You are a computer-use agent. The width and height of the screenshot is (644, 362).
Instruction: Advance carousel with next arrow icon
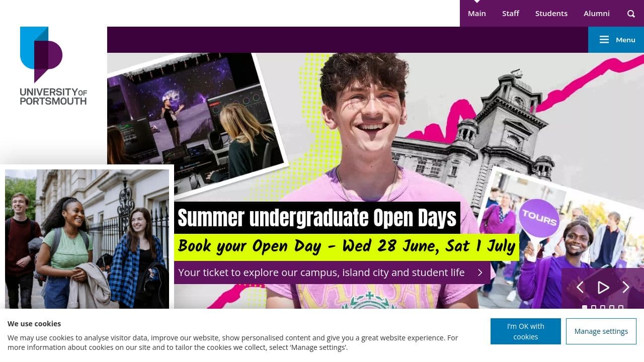tap(626, 287)
